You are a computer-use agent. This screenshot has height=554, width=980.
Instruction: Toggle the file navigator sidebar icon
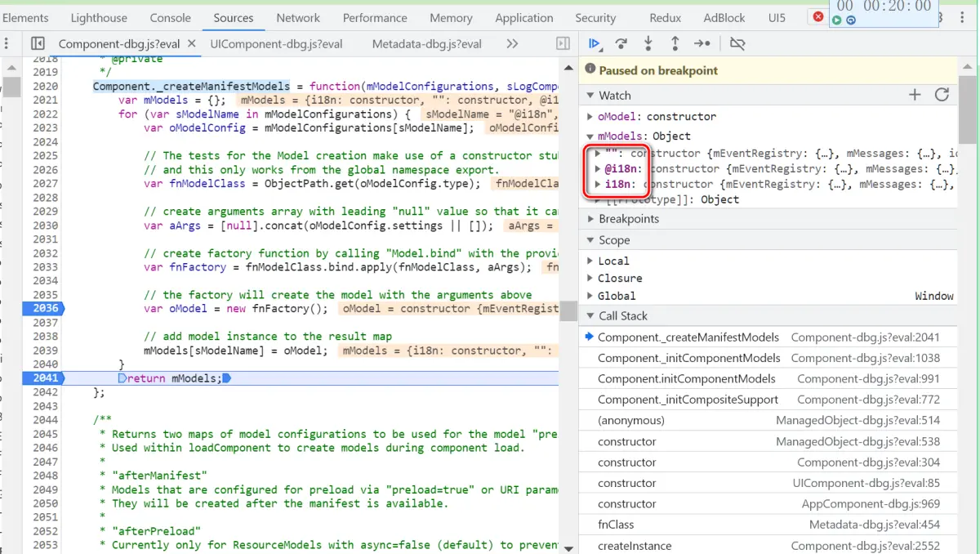(x=38, y=43)
